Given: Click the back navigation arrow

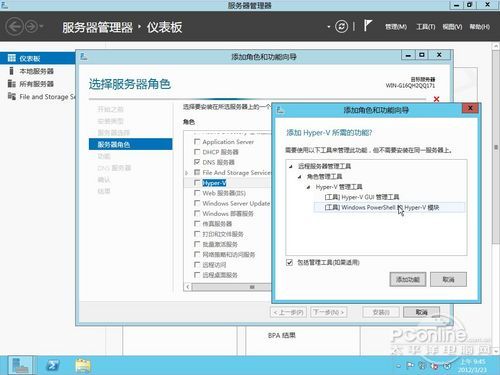Looking at the screenshot, I should (x=15, y=26).
